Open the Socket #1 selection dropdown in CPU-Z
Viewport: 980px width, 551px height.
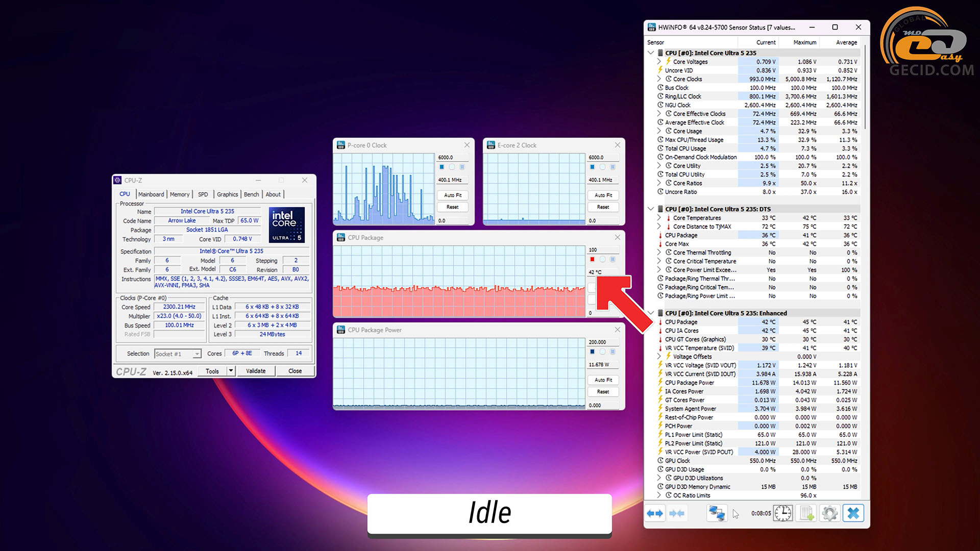click(197, 354)
